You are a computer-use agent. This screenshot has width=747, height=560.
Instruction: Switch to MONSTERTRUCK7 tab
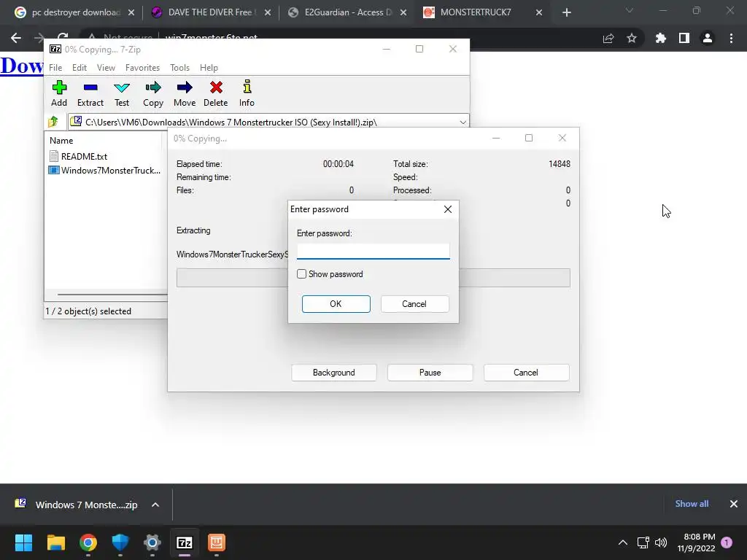pyautogui.click(x=481, y=12)
